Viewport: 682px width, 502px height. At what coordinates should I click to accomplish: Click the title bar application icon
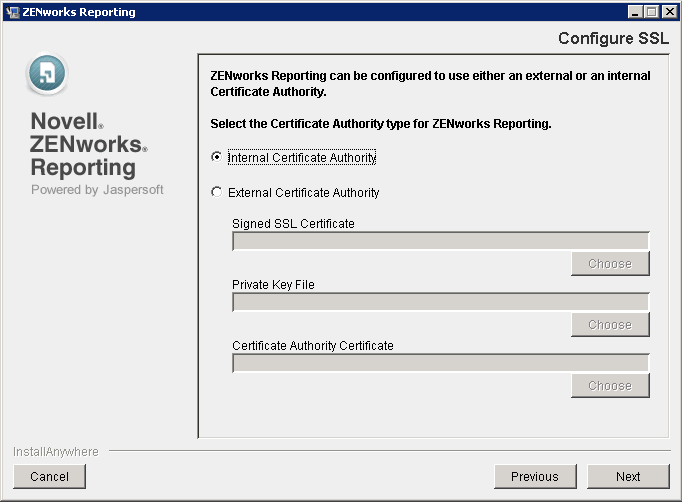[x=12, y=12]
